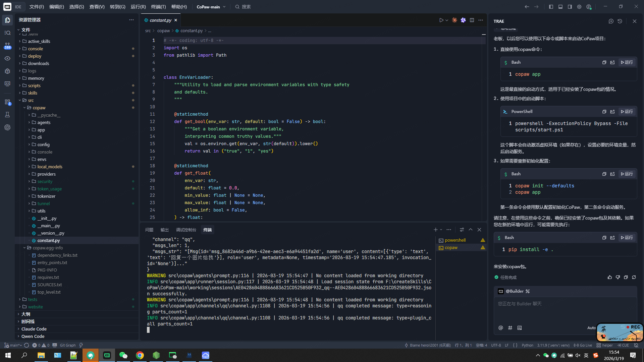Screen dimensions: 644x362
Task: Insert image attachment in chat input
Action: pos(520,328)
